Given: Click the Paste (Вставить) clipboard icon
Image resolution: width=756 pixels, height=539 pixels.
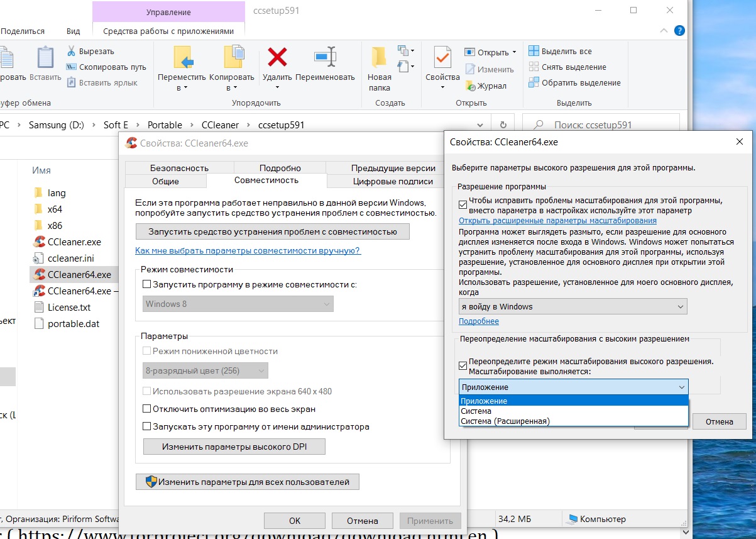Looking at the screenshot, I should [45, 58].
